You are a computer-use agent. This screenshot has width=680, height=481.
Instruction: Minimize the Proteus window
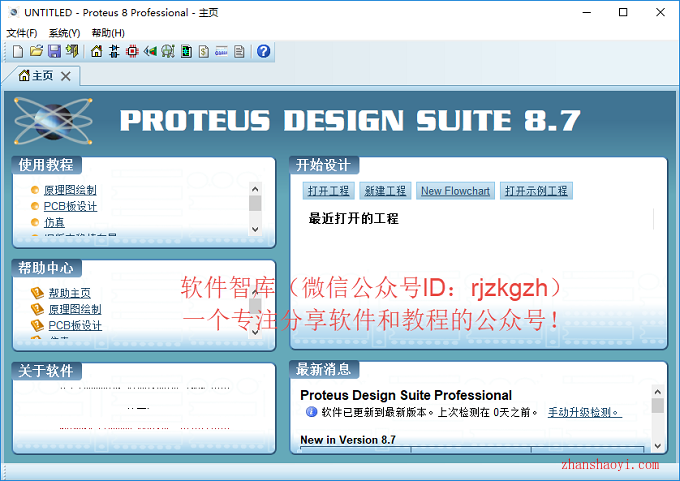[x=586, y=12]
